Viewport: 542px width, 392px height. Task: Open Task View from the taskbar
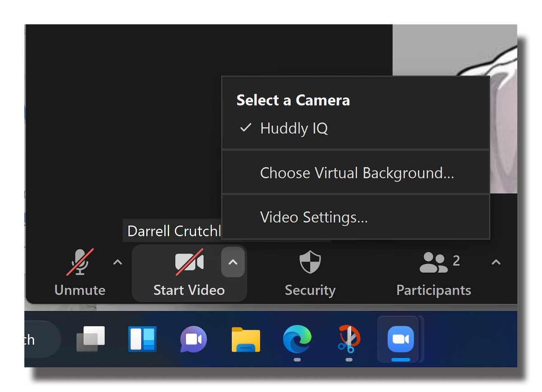(91, 339)
